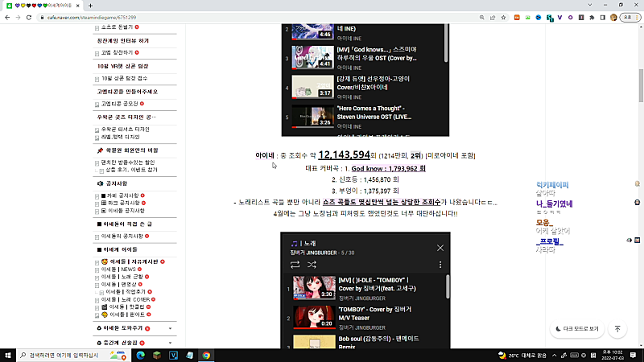Open a new browser tab
The width and height of the screenshot is (644, 362).
(x=90, y=6)
